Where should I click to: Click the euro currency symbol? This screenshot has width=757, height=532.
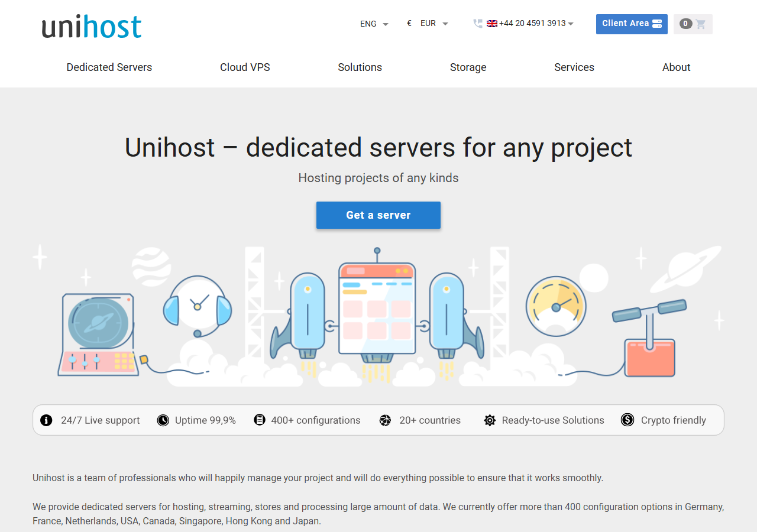point(409,24)
